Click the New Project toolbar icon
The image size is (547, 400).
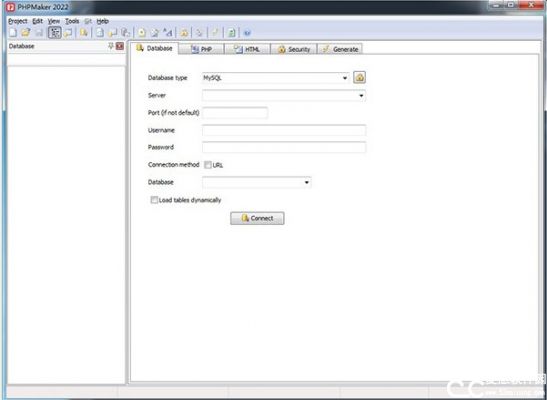coord(13,33)
